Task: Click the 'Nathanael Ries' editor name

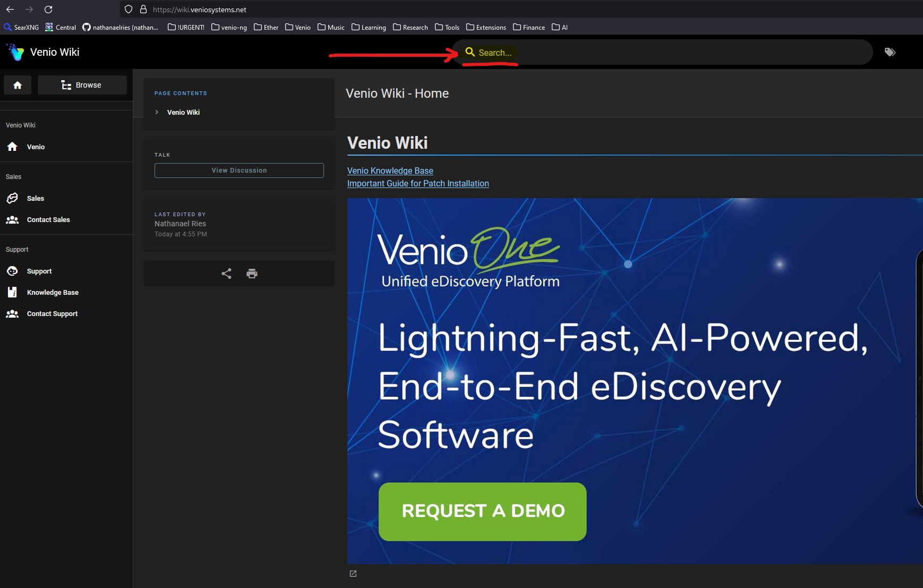Action: tap(180, 224)
